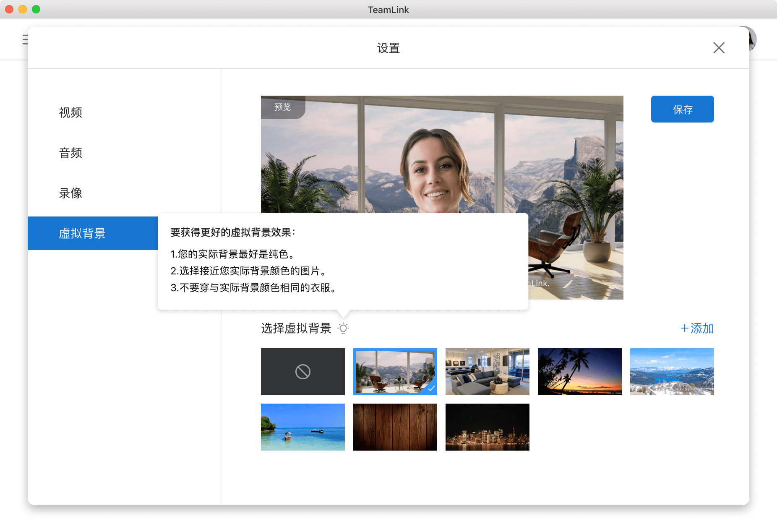The height and width of the screenshot is (532, 777).
Task: Switch to 音频 settings tab
Action: pyautogui.click(x=70, y=153)
